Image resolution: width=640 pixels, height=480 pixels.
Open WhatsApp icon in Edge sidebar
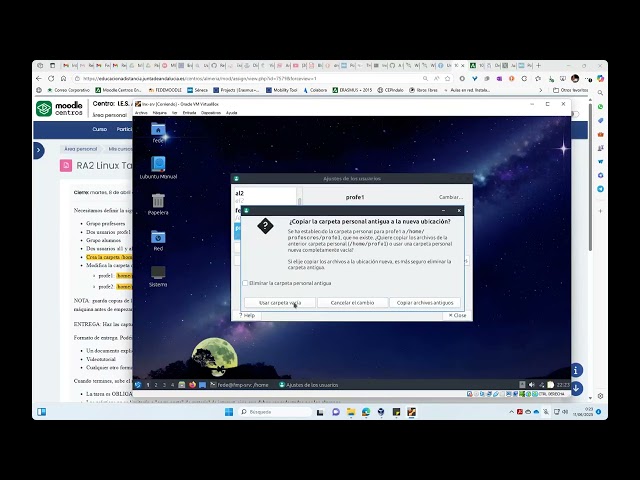[x=600, y=107]
